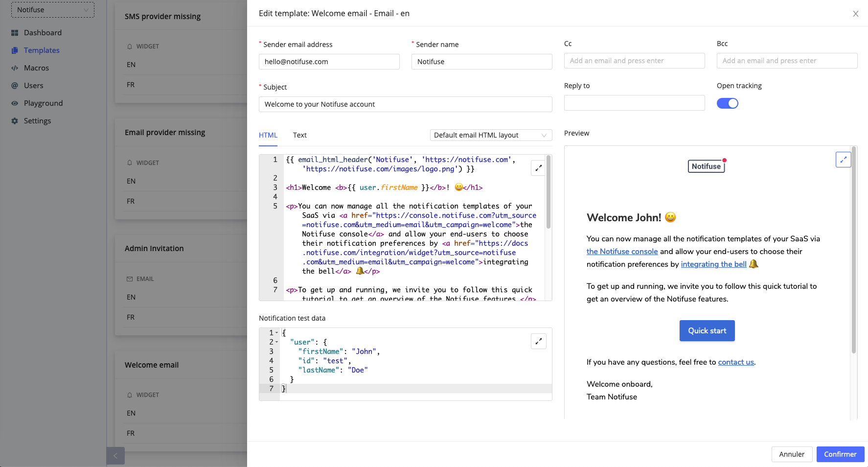Screen dimensions: 868x467
Task: Click the Reply to input field
Action: [x=635, y=103]
